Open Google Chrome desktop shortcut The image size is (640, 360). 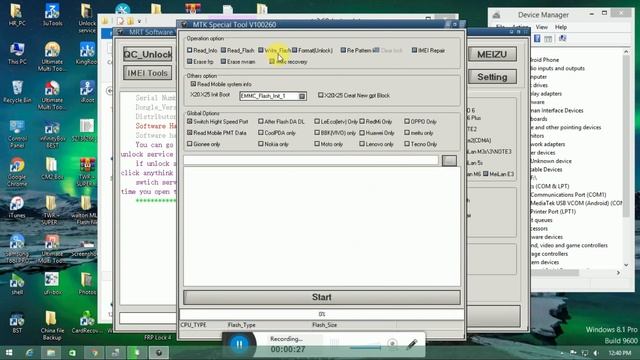[17, 172]
